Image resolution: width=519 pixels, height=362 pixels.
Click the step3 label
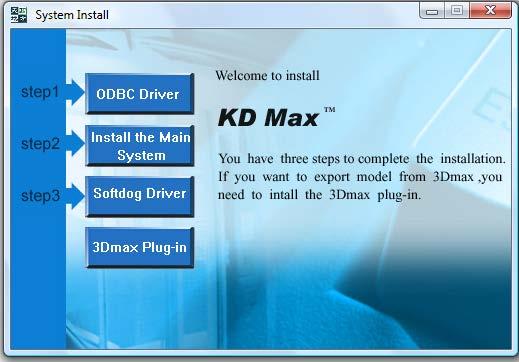(40, 196)
